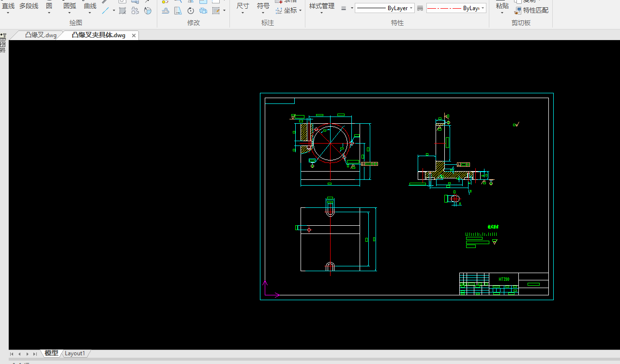Click the lineweight icon in 特性 panel
Viewport: 620px width, 364px height.
click(344, 8)
